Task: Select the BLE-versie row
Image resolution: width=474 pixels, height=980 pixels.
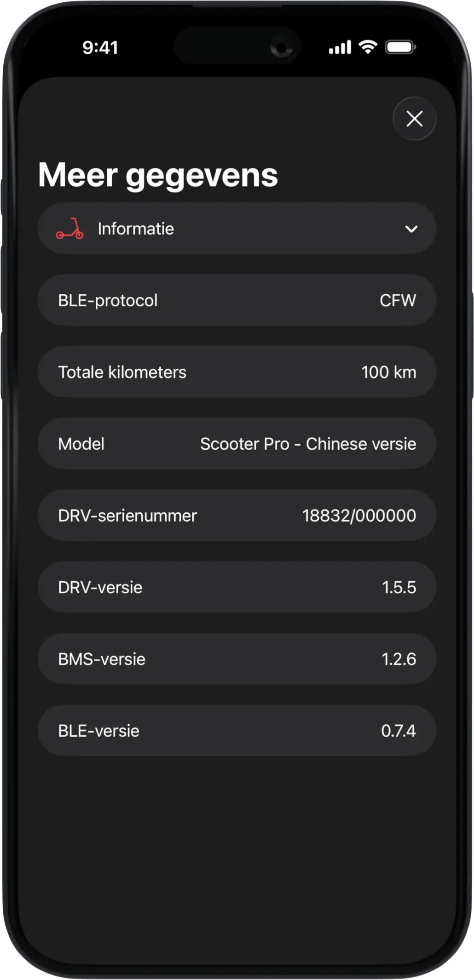Action: [237, 731]
